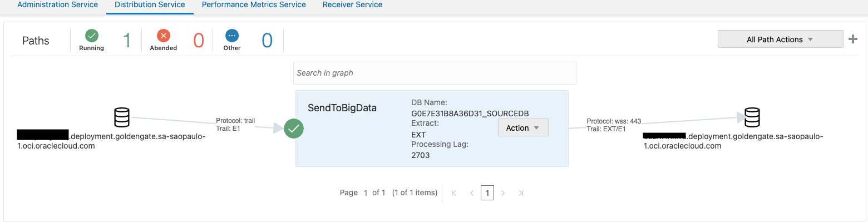Select the target database icon on right

click(x=752, y=117)
